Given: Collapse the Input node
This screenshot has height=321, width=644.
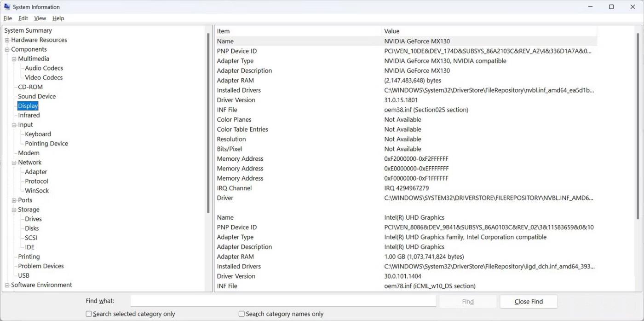Looking at the screenshot, I should point(14,125).
